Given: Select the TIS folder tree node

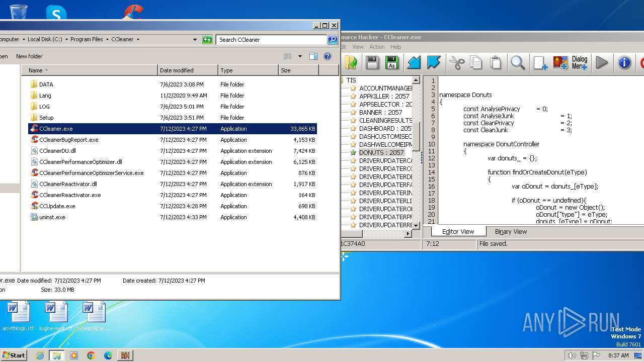Looking at the screenshot, I should point(351,80).
